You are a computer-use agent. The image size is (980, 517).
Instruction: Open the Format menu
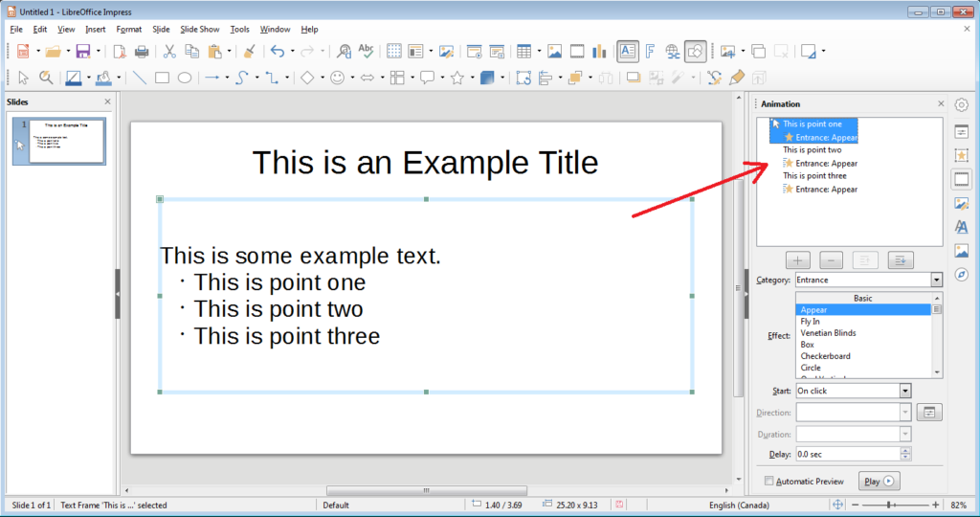[x=128, y=30]
